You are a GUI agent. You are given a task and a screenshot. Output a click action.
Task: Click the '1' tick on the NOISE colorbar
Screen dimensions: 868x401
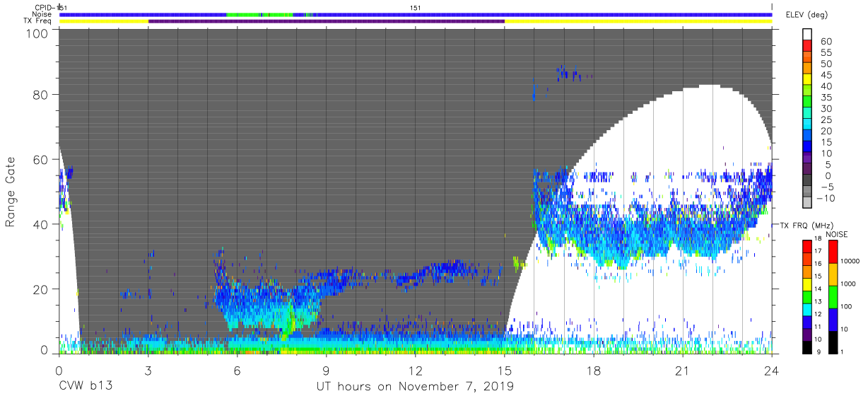(x=843, y=354)
